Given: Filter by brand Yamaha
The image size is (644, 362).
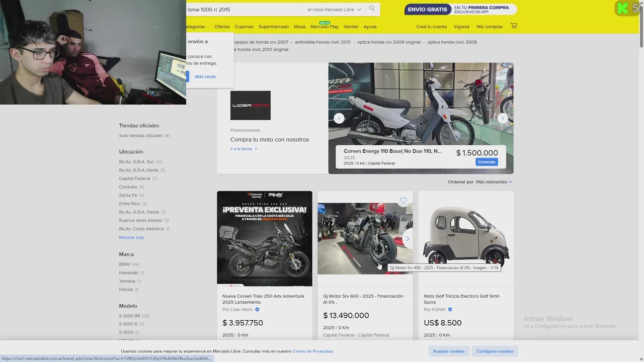Looking at the screenshot, I should click(130, 281).
